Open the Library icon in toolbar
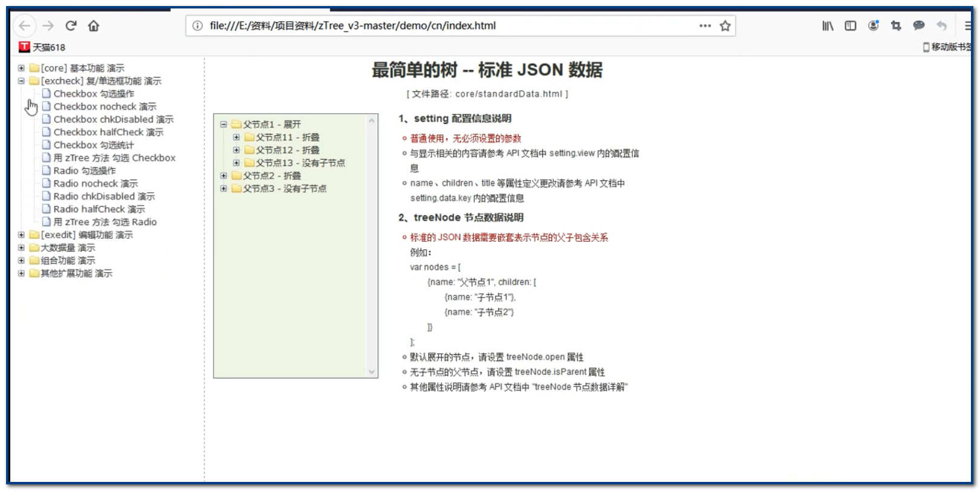 pos(828,25)
